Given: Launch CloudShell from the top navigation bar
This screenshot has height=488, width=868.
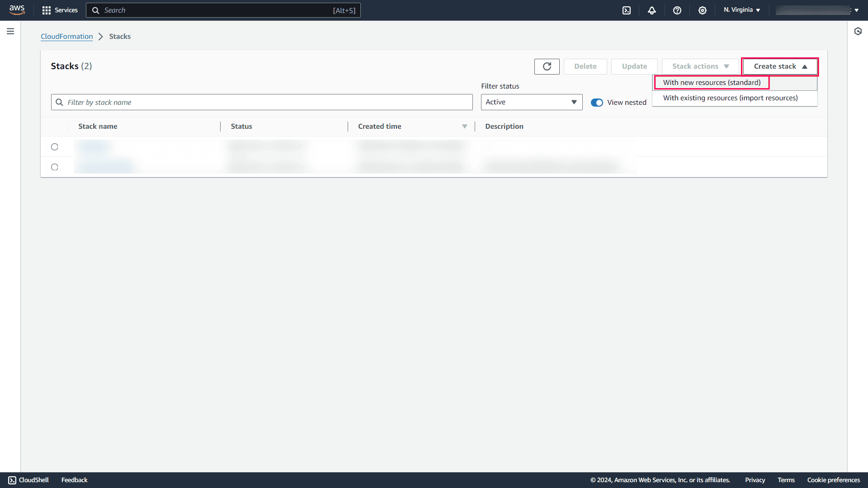Looking at the screenshot, I should tap(627, 10).
